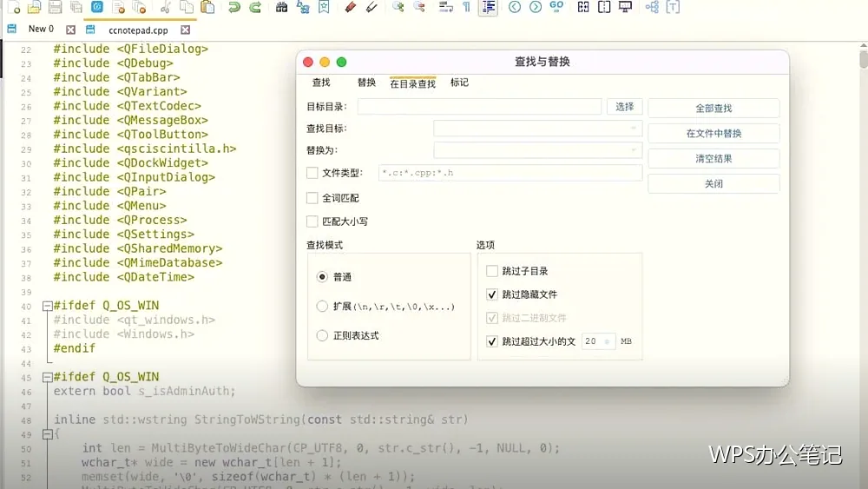This screenshot has height=489, width=868.
Task: Switch to the 标记 tab
Action: (x=459, y=83)
